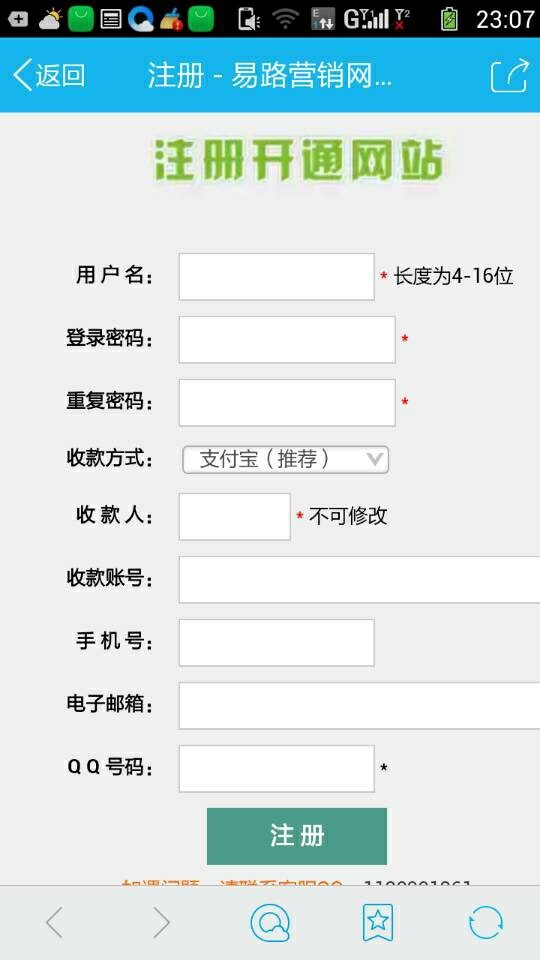Focus the 收款账号 account number field
This screenshot has width=540, height=960.
[x=359, y=580]
